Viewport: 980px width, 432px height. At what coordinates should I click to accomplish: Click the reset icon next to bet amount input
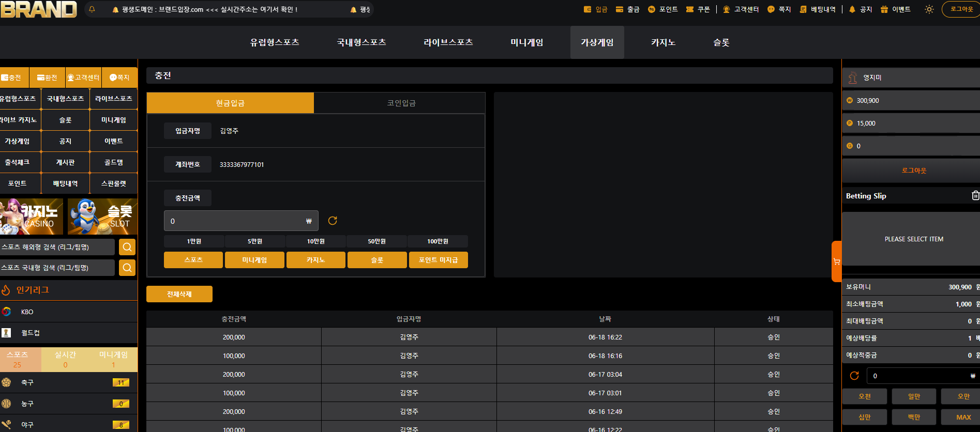[x=854, y=376]
